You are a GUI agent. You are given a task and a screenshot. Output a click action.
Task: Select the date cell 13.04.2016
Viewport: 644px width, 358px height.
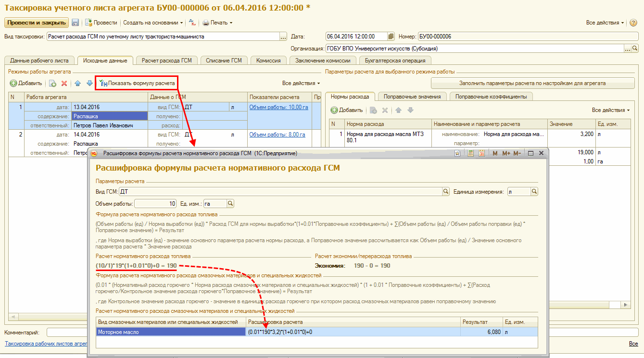point(110,107)
